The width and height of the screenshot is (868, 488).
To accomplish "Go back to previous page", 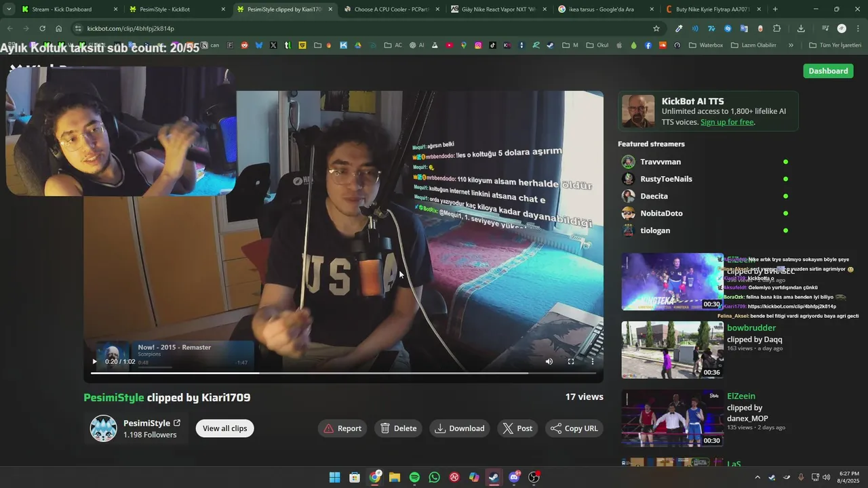I will [9, 28].
